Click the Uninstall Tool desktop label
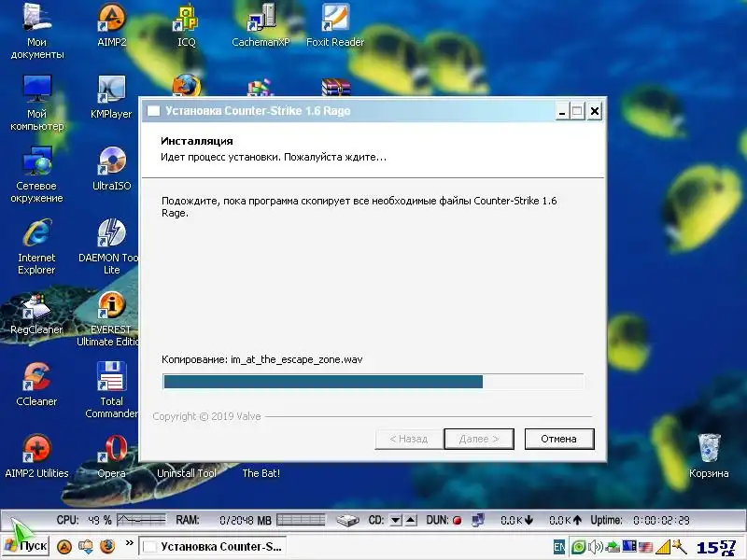Screen dimensions: 747x560 tap(186, 473)
